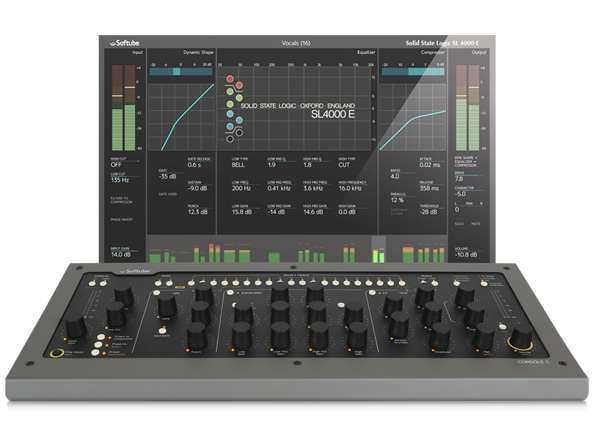Image resolution: width=600 pixels, height=437 pixels.
Task: Toggle SOLO on the screen Output panel
Action: point(459,224)
